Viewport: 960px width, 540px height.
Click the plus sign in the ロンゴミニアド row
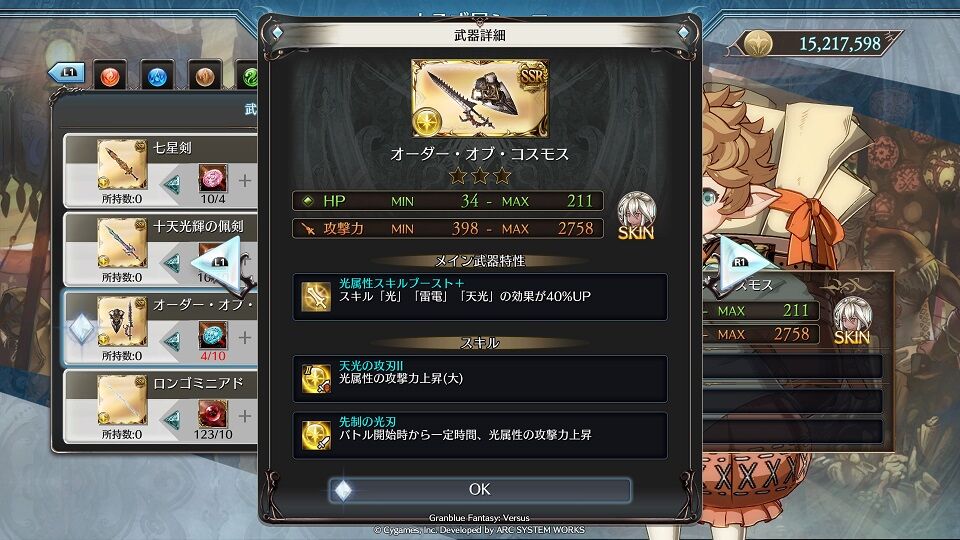[245, 416]
